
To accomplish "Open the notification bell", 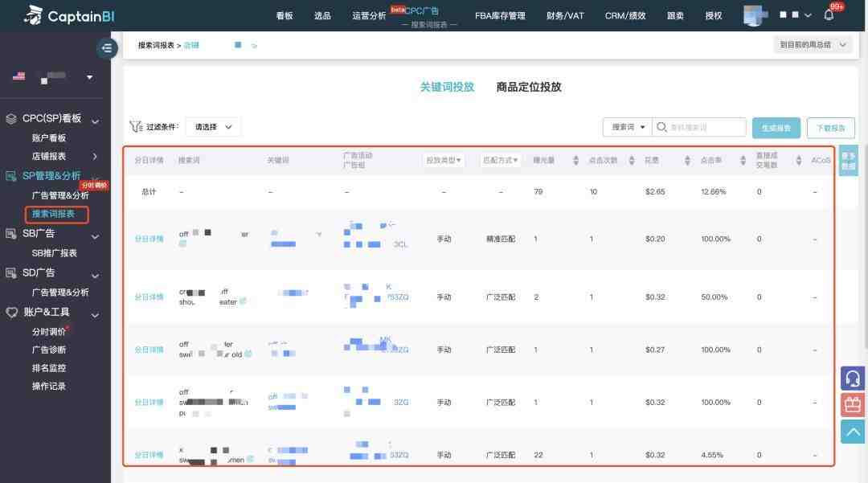I will pyautogui.click(x=829, y=15).
